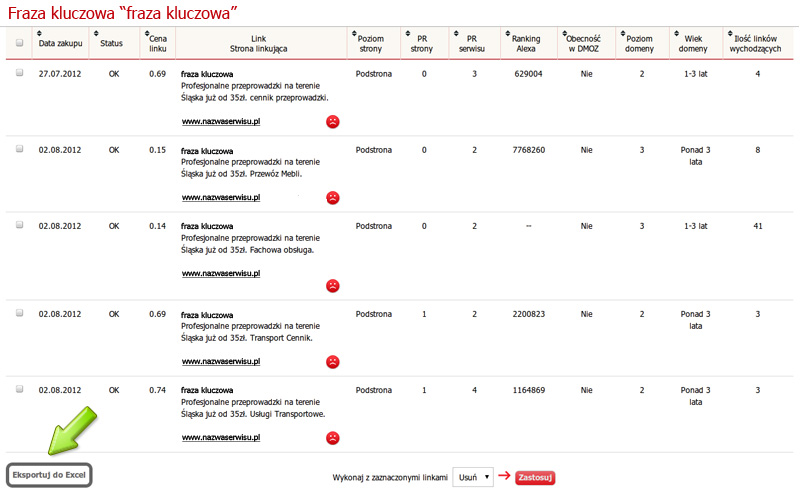The image size is (800, 497).
Task: Sort by Wiek domeny column header
Action: [x=693, y=43]
